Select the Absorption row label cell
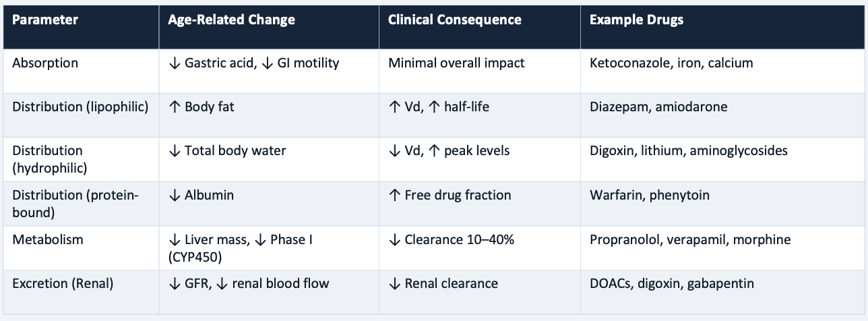The height and width of the screenshot is (321, 868). click(x=45, y=63)
